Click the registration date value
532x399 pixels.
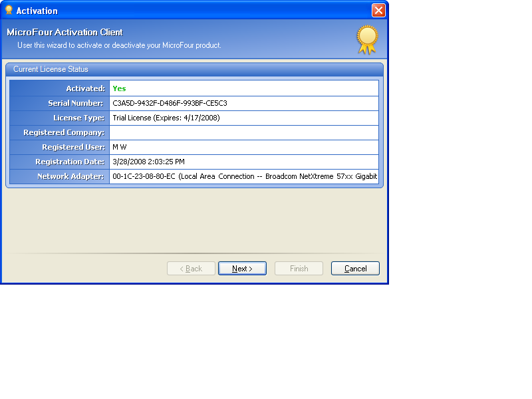[148, 162]
